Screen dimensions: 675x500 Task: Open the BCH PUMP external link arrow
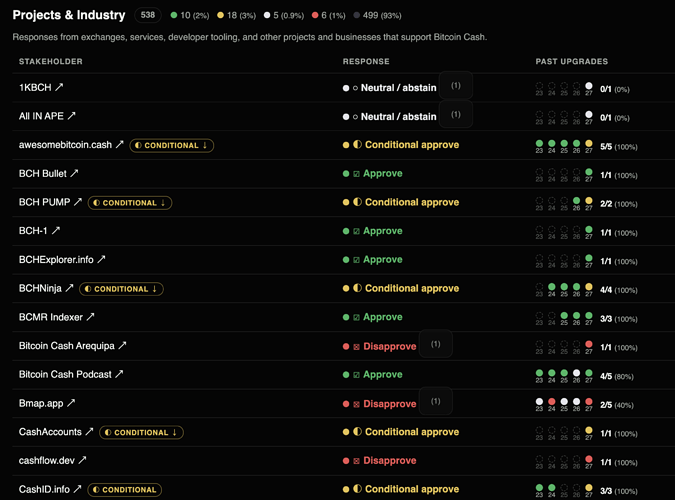point(78,202)
